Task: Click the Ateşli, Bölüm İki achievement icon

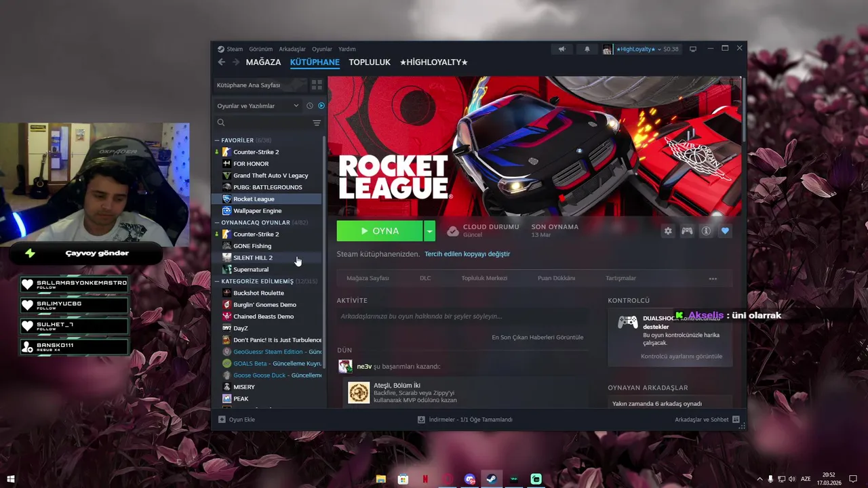Action: point(359,392)
